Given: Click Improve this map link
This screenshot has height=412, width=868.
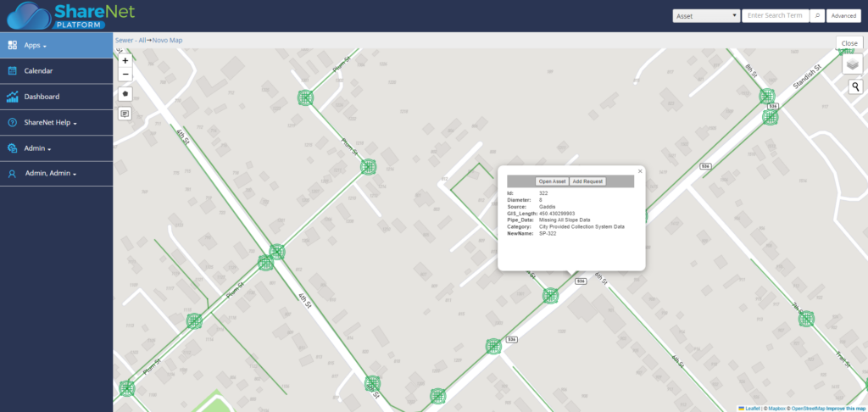Looking at the screenshot, I should [x=847, y=408].
